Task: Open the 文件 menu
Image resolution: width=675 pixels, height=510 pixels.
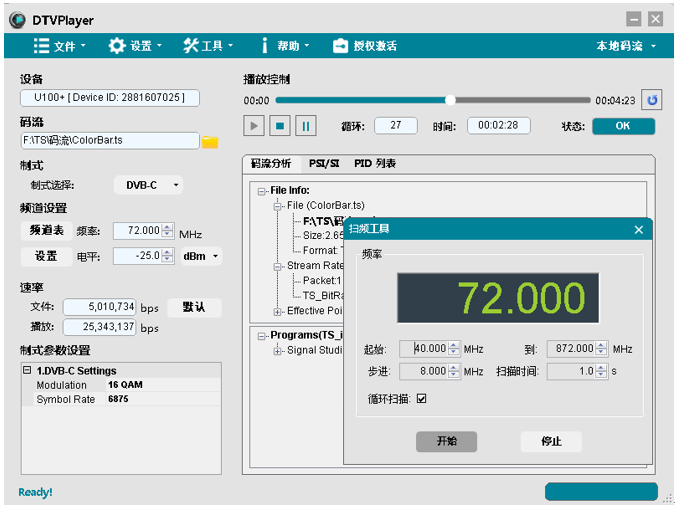Action: (x=59, y=46)
